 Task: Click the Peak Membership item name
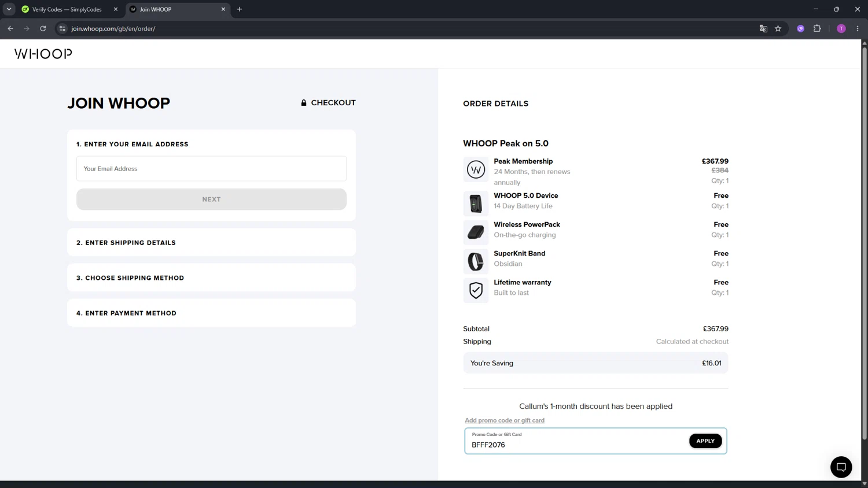(x=523, y=161)
